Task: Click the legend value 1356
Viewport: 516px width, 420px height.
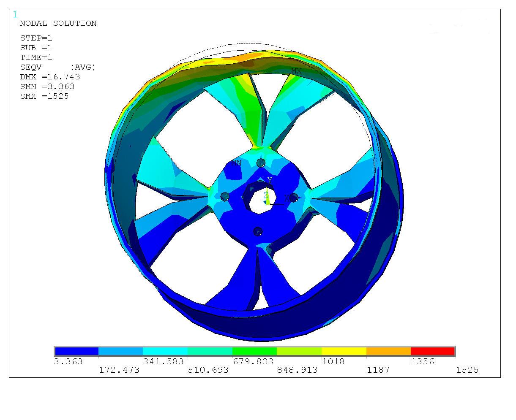Action: point(423,362)
